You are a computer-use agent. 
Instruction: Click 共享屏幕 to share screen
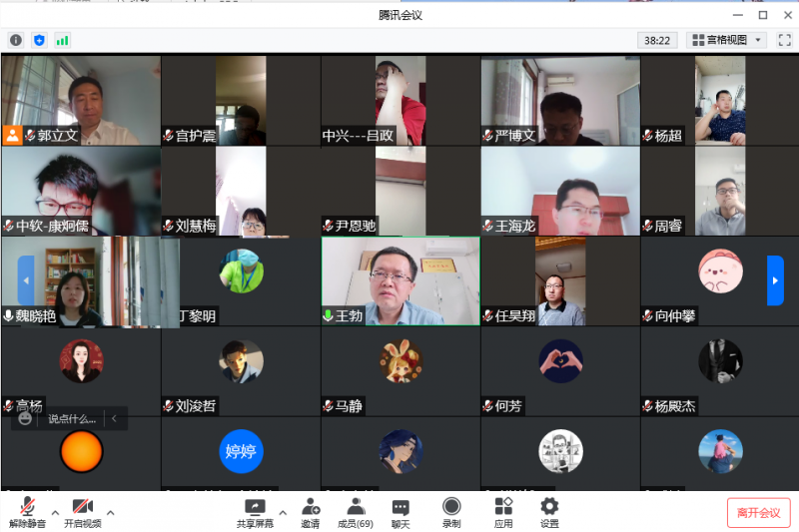tap(255, 512)
